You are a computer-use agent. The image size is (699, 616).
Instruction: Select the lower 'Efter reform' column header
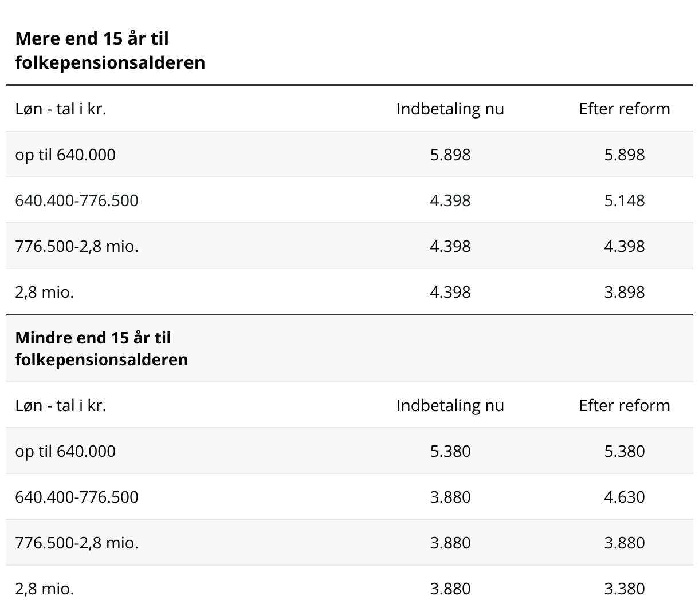tap(625, 405)
